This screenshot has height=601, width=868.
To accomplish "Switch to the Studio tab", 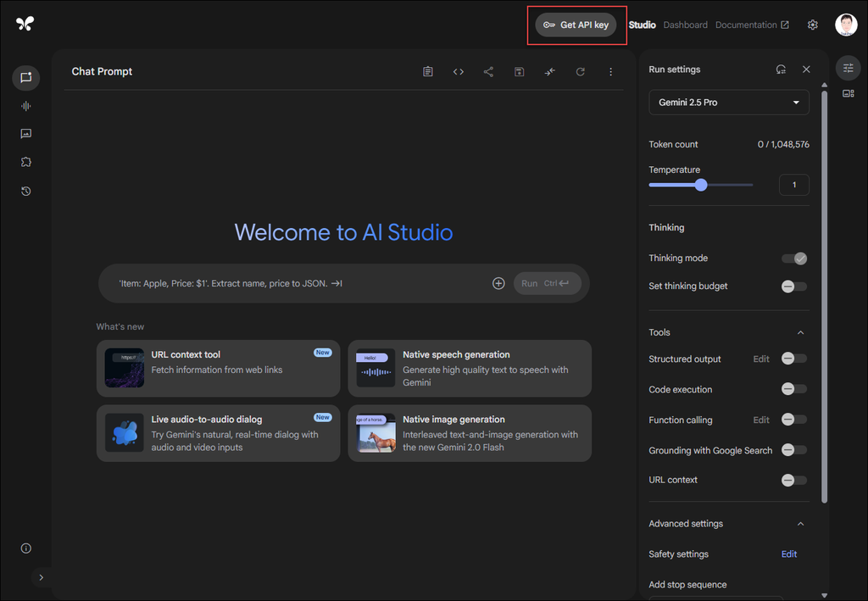I will click(x=643, y=25).
